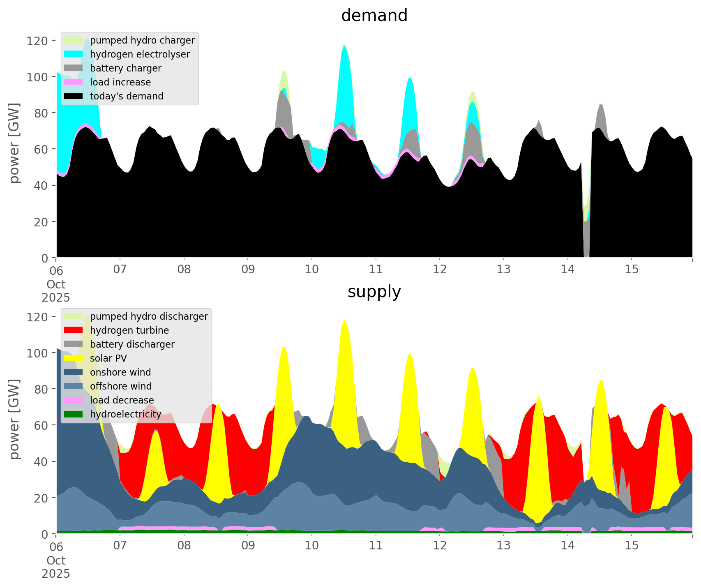The height and width of the screenshot is (588, 701).
Task: Select the gray battery charger legend swatch
Action: point(74,68)
